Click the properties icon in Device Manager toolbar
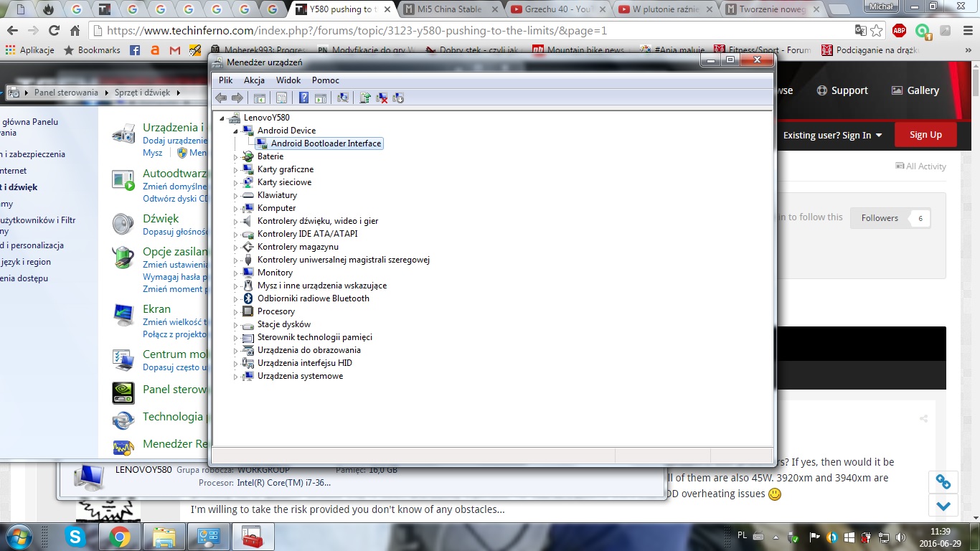 tap(281, 98)
